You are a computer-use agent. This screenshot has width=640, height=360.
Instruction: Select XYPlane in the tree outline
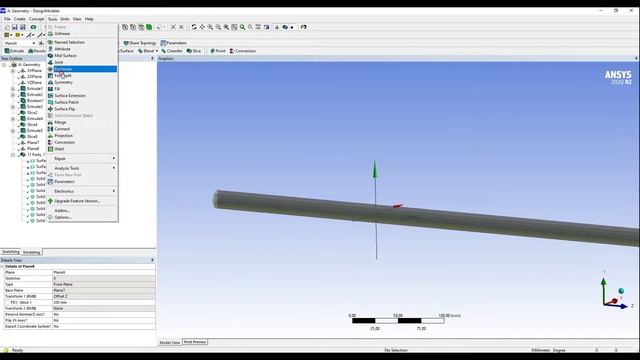pos(34,71)
